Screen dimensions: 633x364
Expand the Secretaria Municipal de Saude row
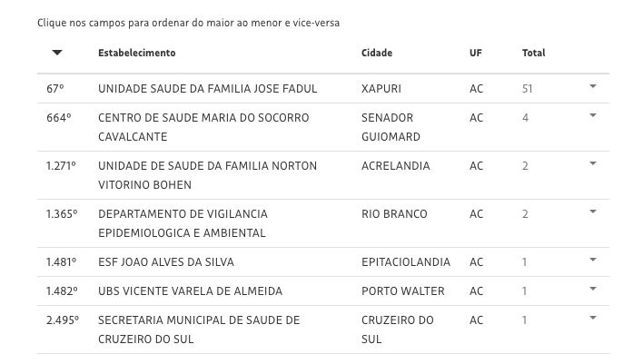[x=592, y=319]
